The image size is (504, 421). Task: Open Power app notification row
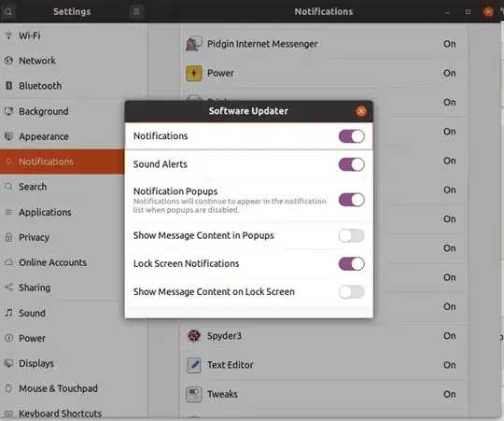324,73
